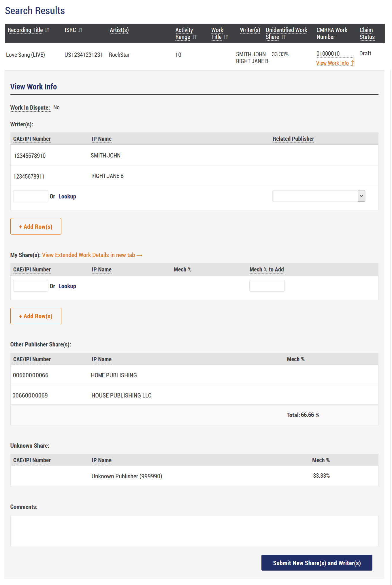This screenshot has width=392, height=585.
Task: Click the Artist(s) column header
Action: [x=119, y=30]
